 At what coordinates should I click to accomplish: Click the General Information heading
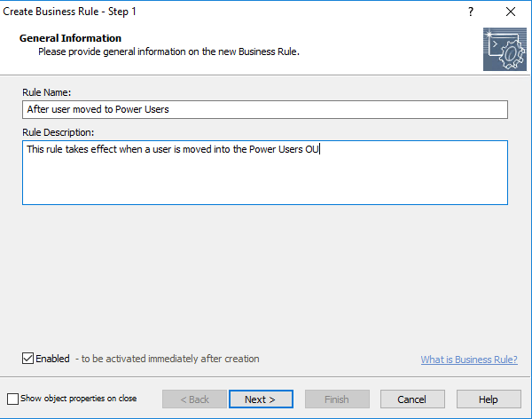point(70,38)
